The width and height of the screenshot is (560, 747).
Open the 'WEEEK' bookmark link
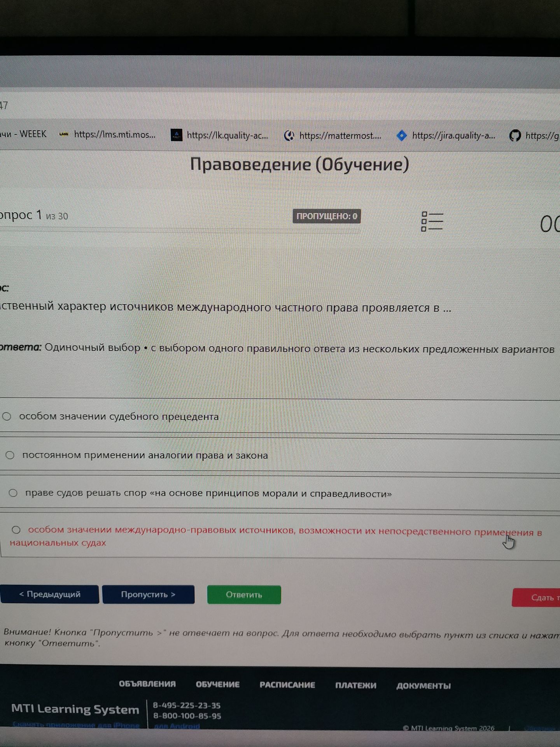click(23, 134)
